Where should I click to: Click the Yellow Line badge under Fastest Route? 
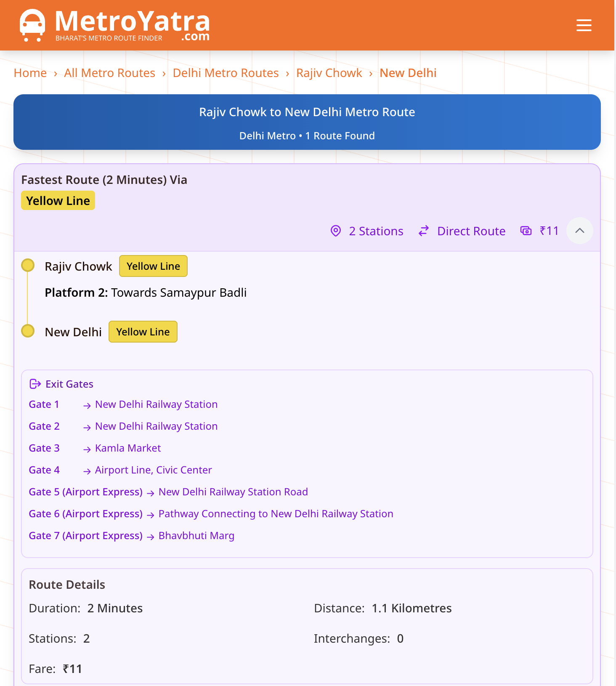point(58,200)
